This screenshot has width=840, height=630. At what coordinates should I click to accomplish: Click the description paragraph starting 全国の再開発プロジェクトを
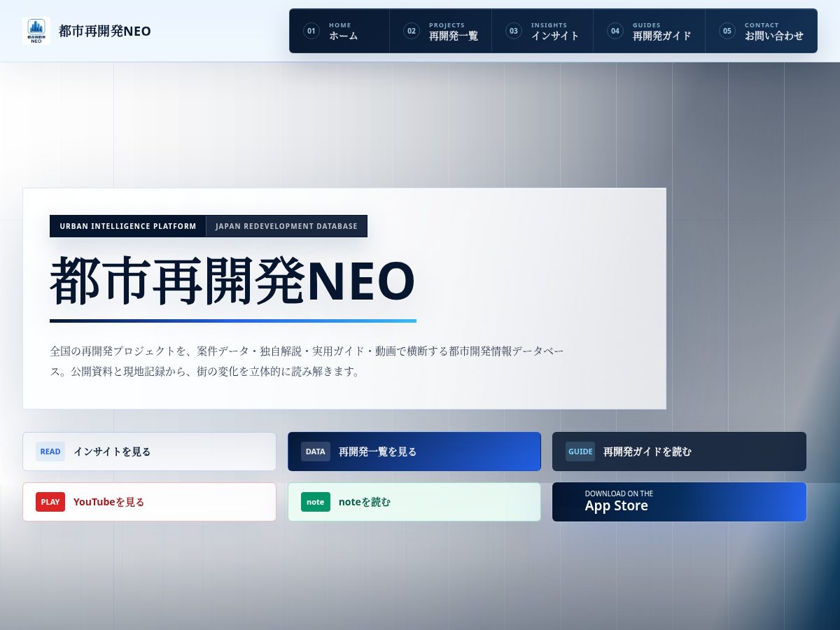click(x=307, y=361)
